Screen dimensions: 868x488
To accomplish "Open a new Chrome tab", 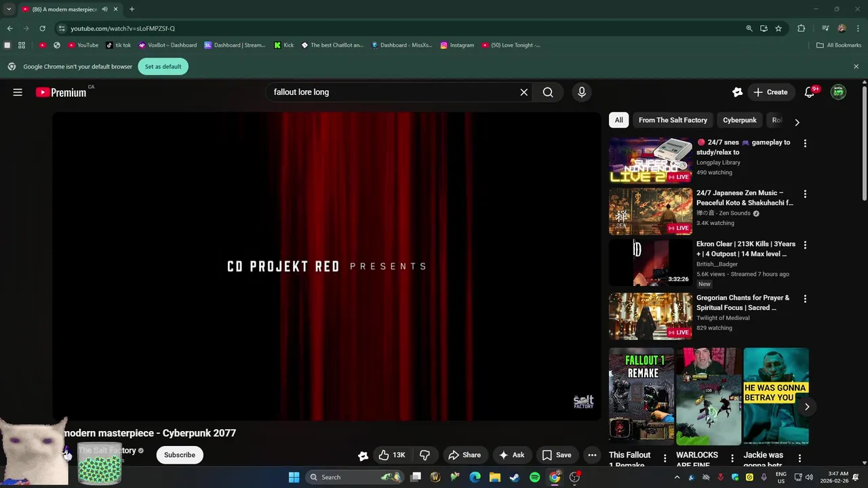I will (132, 9).
